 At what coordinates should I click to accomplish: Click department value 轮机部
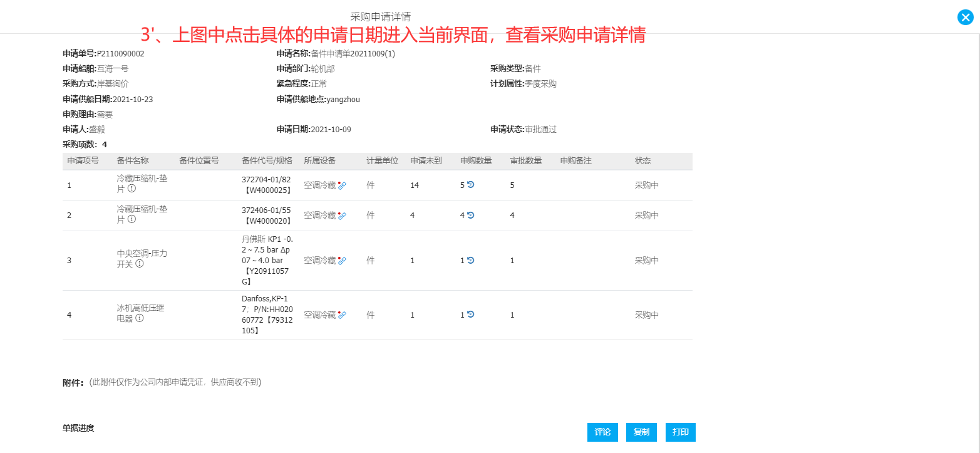(x=323, y=69)
